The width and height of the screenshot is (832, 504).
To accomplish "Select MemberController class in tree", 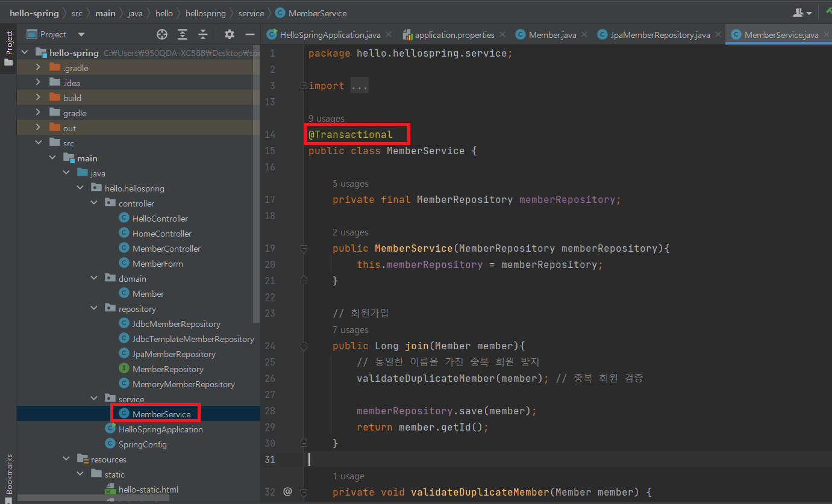I will pyautogui.click(x=166, y=249).
